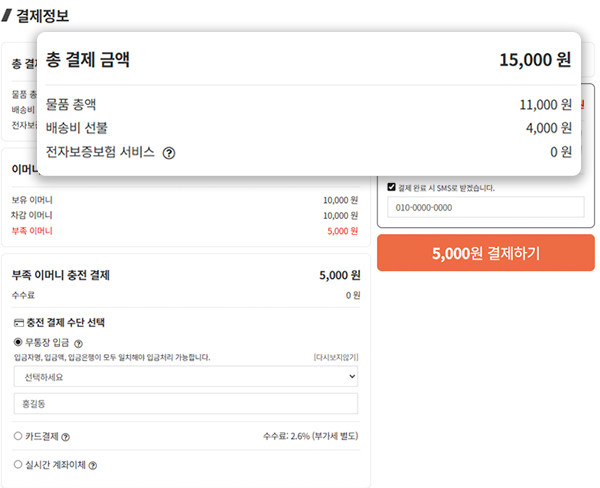Click the 5,000원 결제하기 button

click(x=485, y=253)
